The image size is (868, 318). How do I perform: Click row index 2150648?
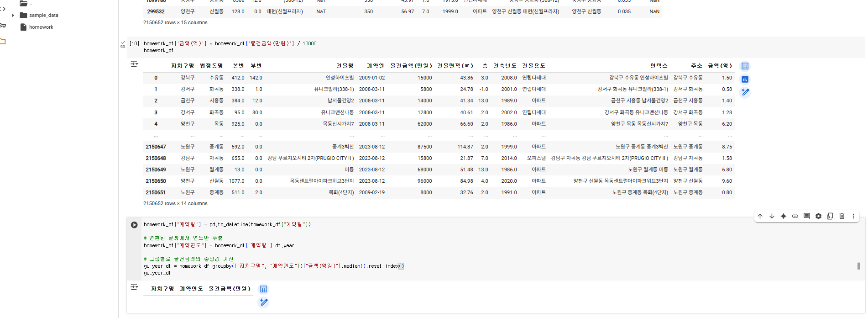156,158
